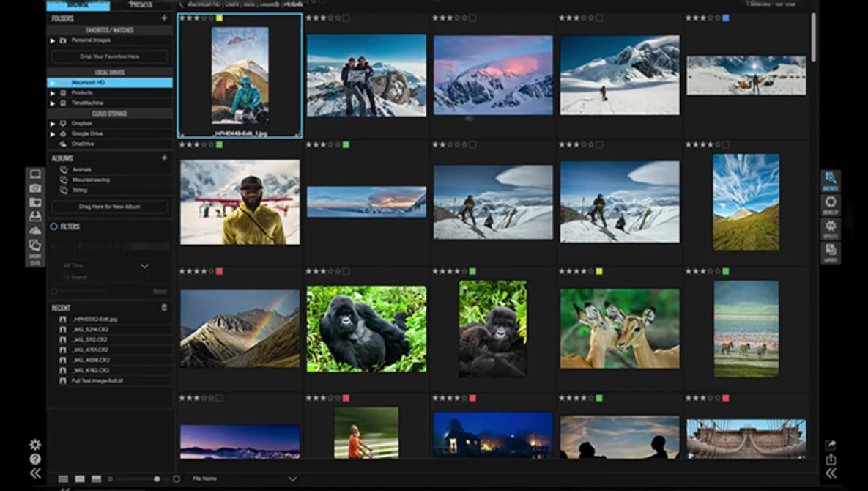The height and width of the screenshot is (491, 868).
Task: Click Reset in the Filters section
Action: 160,291
